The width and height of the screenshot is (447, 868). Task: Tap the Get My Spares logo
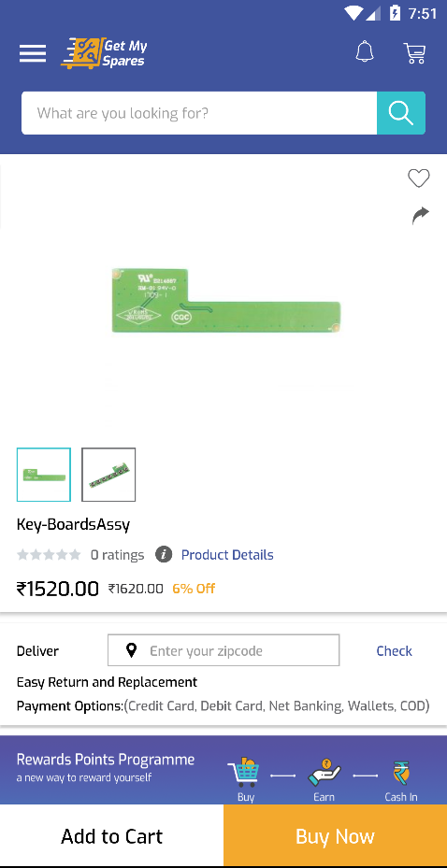104,53
